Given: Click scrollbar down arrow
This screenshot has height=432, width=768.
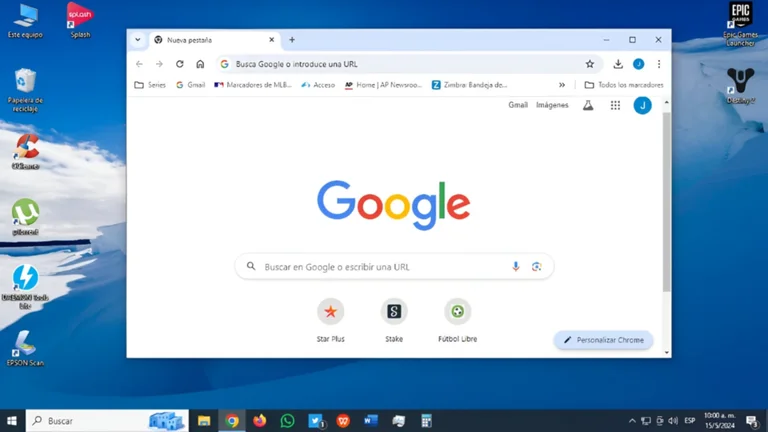Looking at the screenshot, I should (x=667, y=353).
